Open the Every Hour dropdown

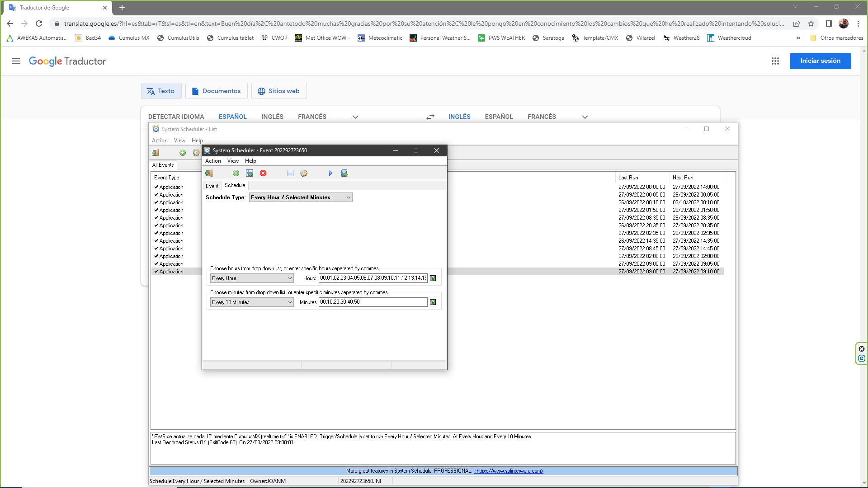pyautogui.click(x=252, y=278)
